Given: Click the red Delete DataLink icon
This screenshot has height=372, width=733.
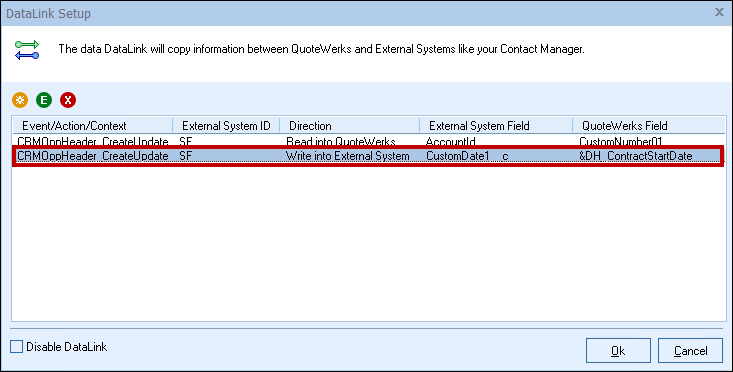Looking at the screenshot, I should 68,100.
